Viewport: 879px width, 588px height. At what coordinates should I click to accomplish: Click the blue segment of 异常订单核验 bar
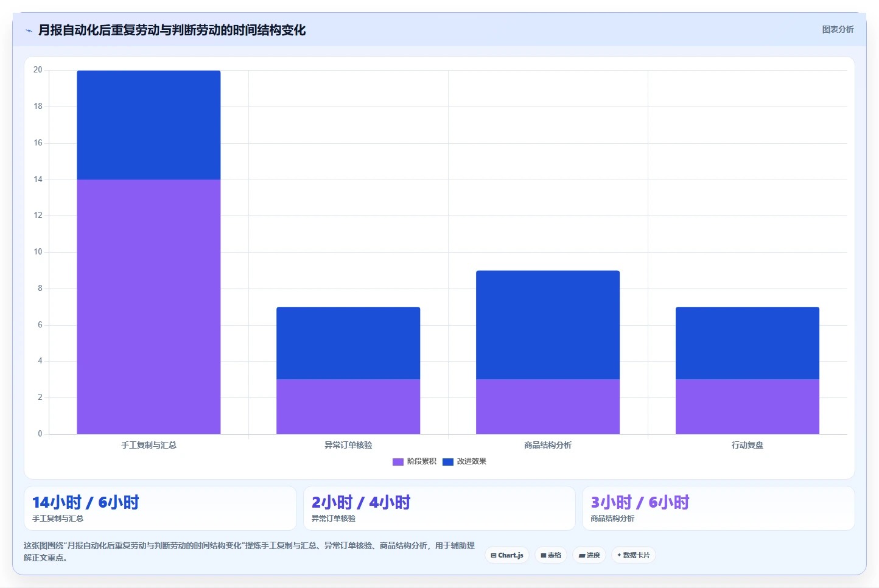click(348, 343)
